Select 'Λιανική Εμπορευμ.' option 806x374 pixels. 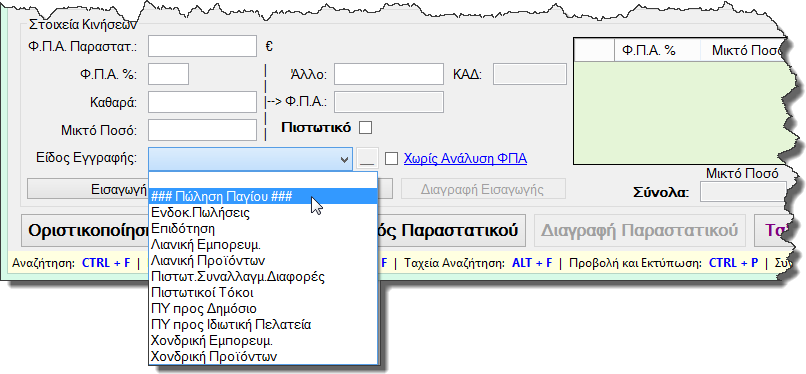(x=263, y=244)
